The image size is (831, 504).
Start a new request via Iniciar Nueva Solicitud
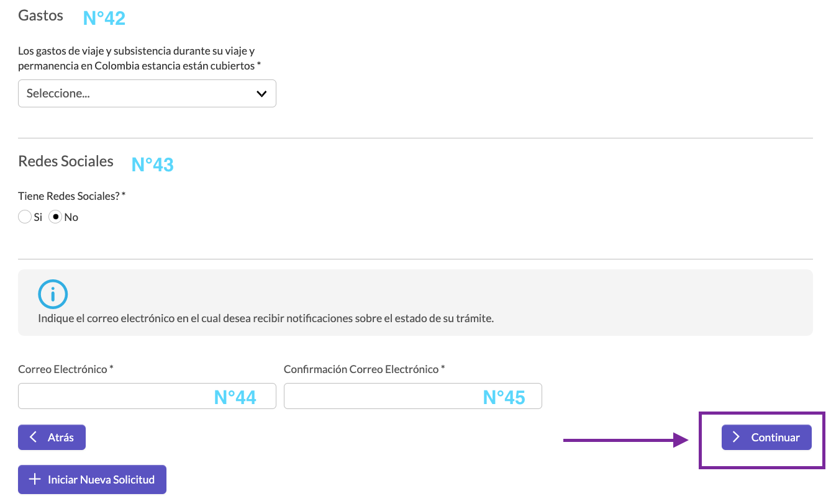click(x=92, y=480)
